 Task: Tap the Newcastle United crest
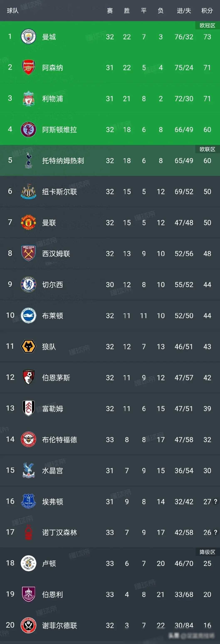click(28, 192)
